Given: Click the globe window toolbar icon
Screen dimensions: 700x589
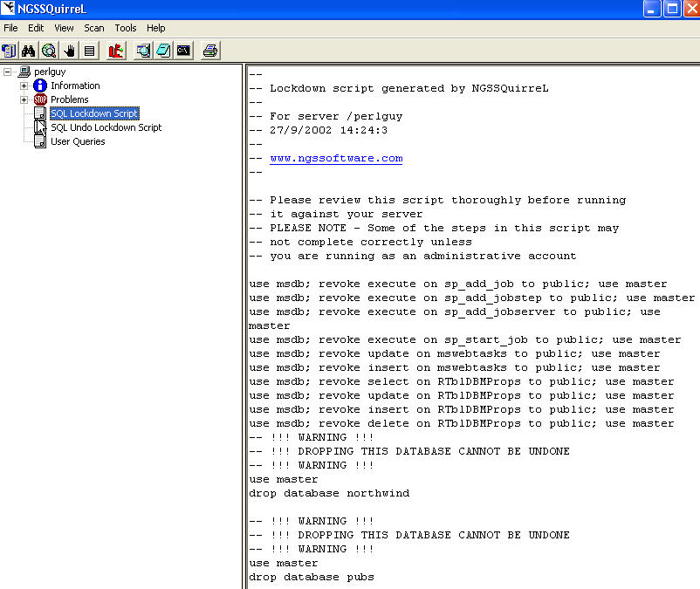Looking at the screenshot, I should (x=143, y=51).
